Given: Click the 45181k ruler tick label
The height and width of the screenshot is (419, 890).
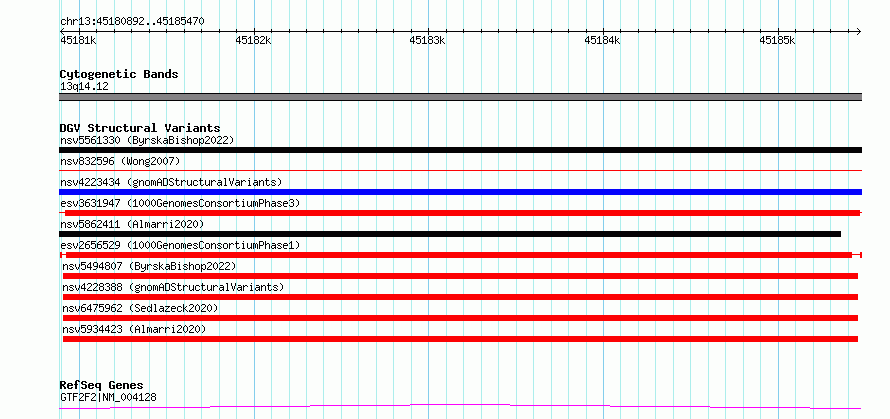Looking at the screenshot, I should pos(78,40).
